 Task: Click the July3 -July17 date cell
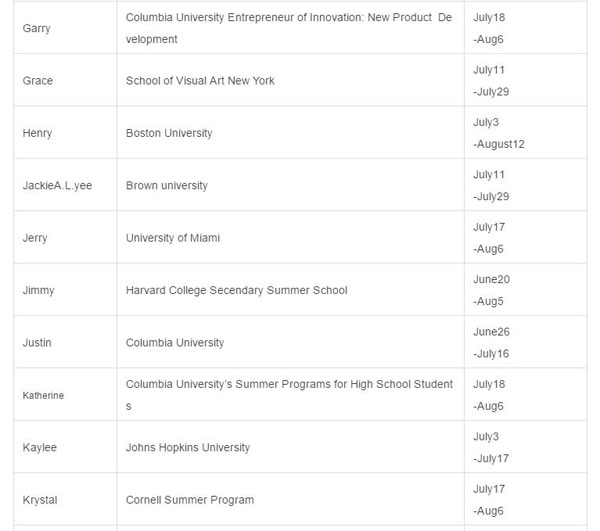pos(491,448)
